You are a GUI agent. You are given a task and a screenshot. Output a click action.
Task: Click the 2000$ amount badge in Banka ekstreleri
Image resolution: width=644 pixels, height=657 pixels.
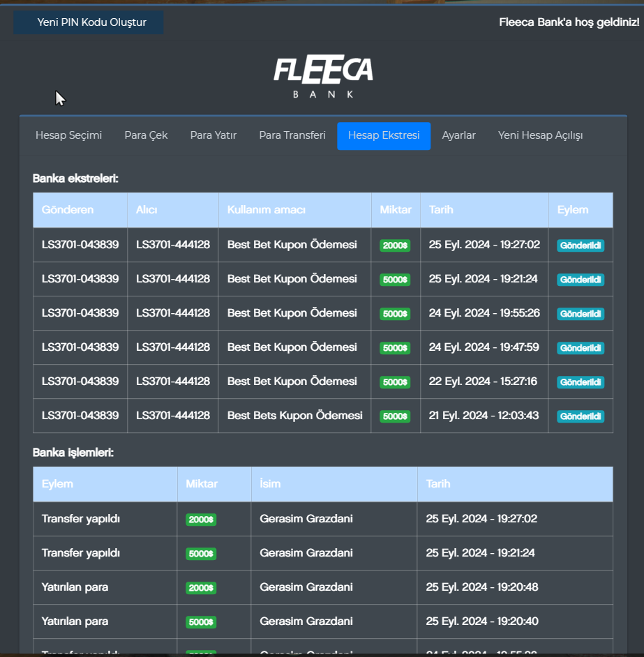point(395,246)
